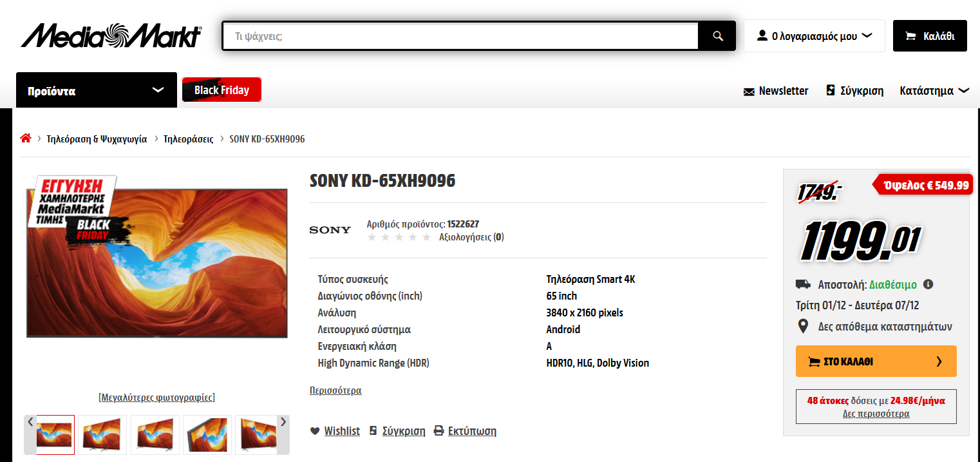Select the second TV thumbnail
Screen dimensions: 980x462
coord(102,435)
